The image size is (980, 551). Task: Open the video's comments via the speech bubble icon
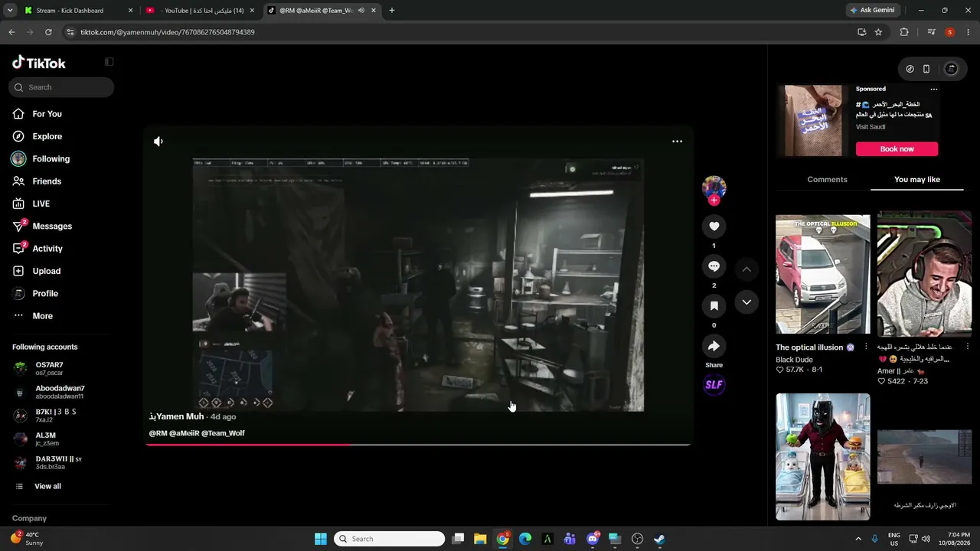714,266
